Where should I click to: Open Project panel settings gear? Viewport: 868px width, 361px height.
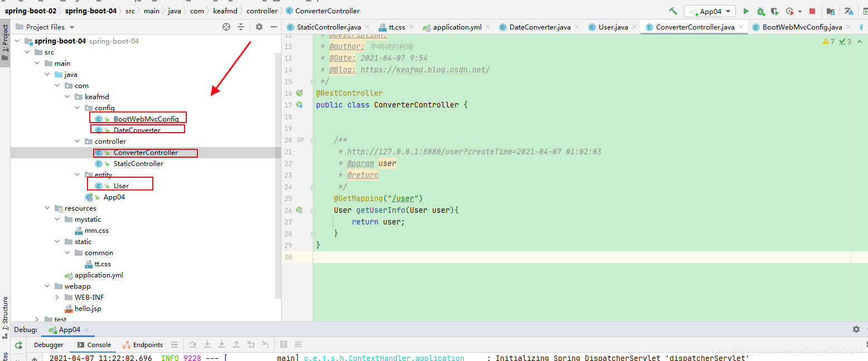point(259,27)
